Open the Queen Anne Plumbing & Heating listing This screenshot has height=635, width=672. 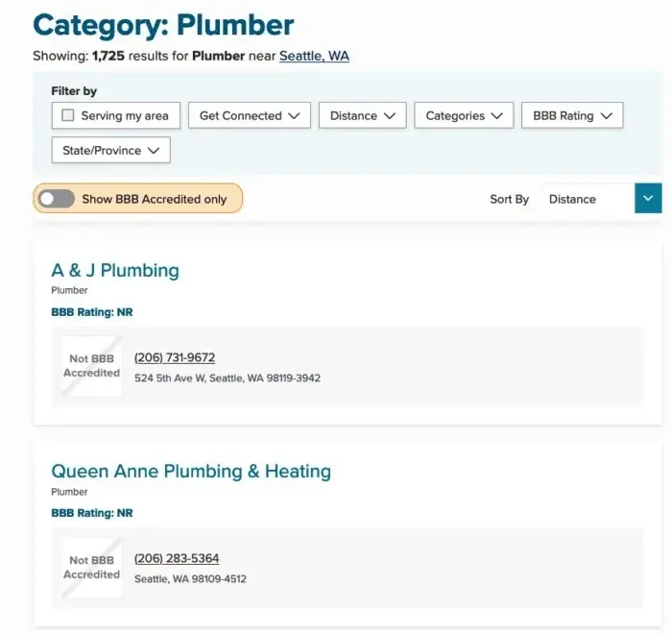pos(190,472)
